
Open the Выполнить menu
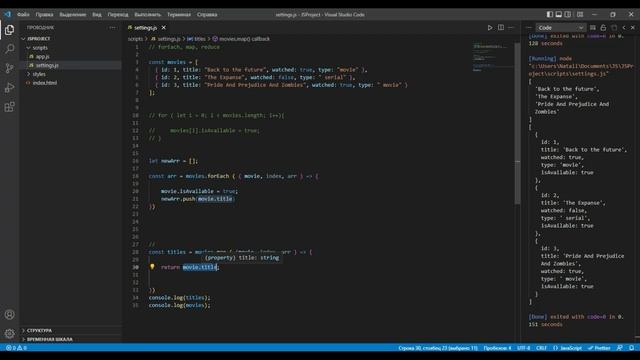pyautogui.click(x=148, y=14)
